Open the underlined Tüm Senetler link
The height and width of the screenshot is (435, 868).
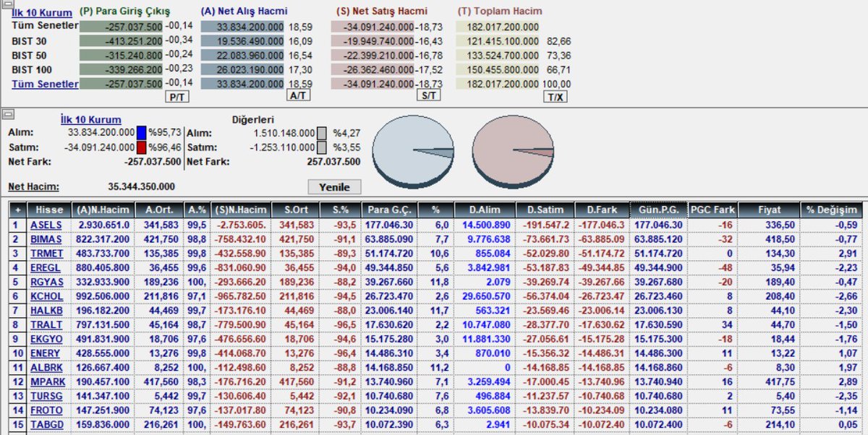pyautogui.click(x=45, y=84)
